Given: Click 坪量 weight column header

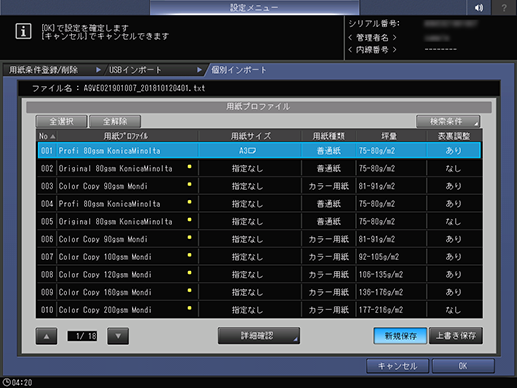Looking at the screenshot, I should point(389,136).
